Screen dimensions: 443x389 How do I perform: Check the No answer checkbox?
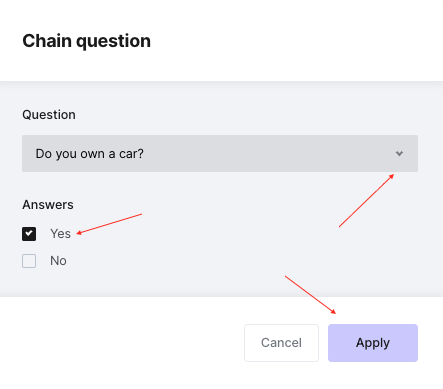[x=29, y=261]
